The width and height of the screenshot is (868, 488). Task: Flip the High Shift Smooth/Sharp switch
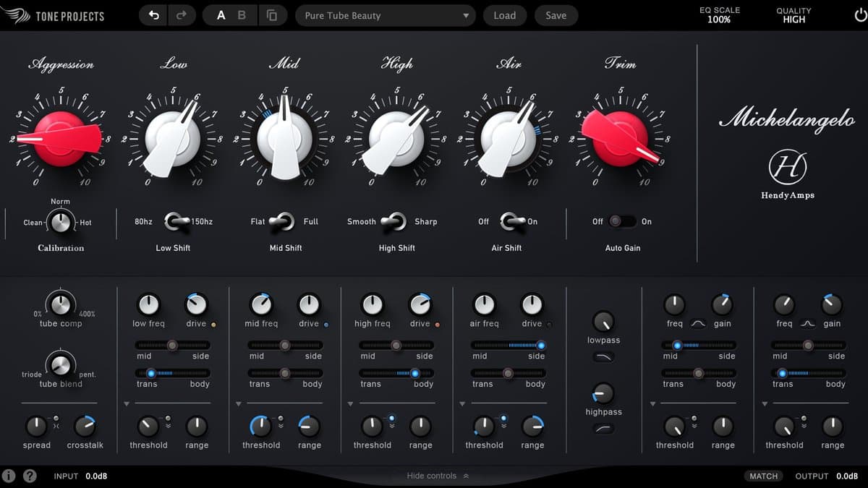(394, 221)
